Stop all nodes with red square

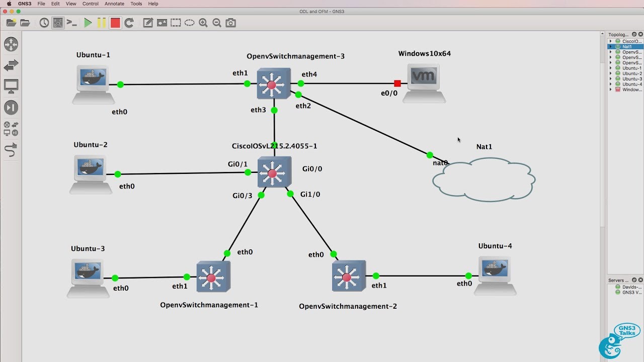point(115,23)
